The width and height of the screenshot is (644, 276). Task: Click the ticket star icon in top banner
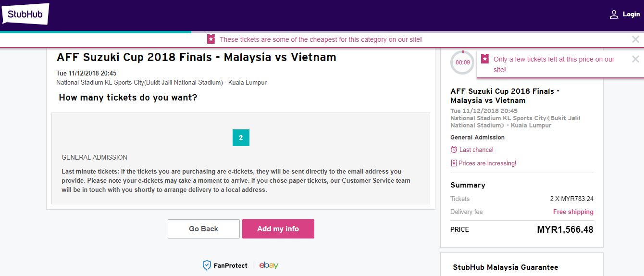click(x=211, y=39)
